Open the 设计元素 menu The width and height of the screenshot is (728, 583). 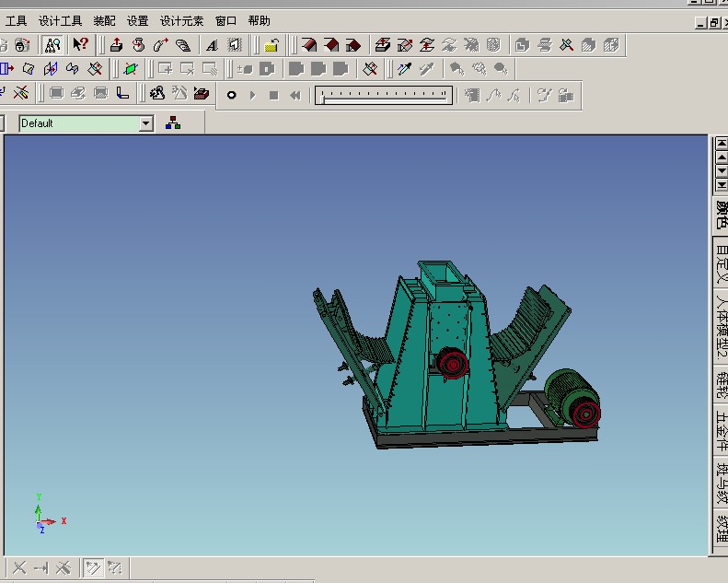coord(181,21)
